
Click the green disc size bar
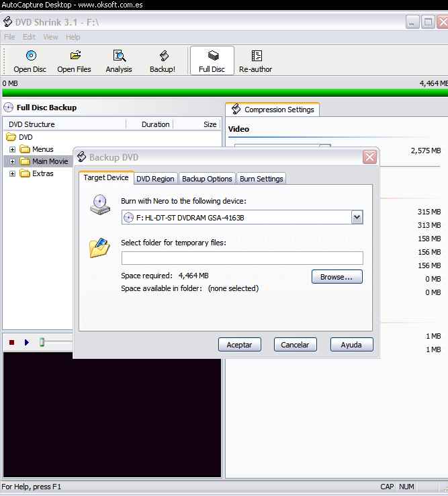tap(225, 93)
